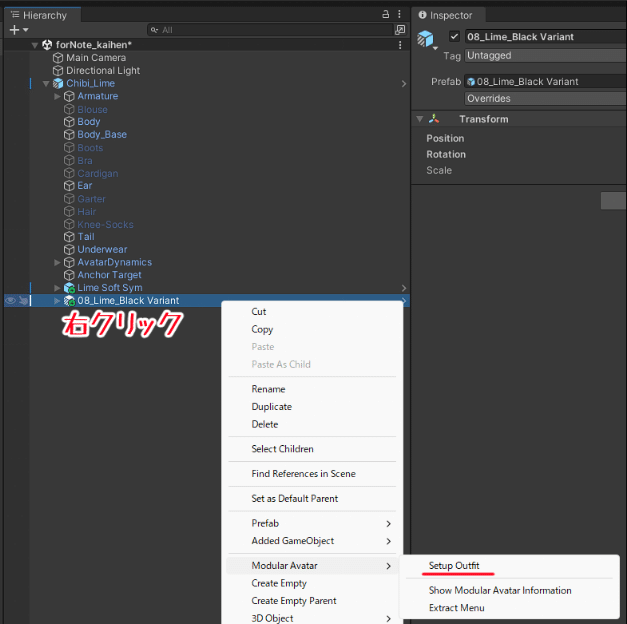627x624 pixels.
Task: Select the Directional Light object
Action: coord(103,70)
